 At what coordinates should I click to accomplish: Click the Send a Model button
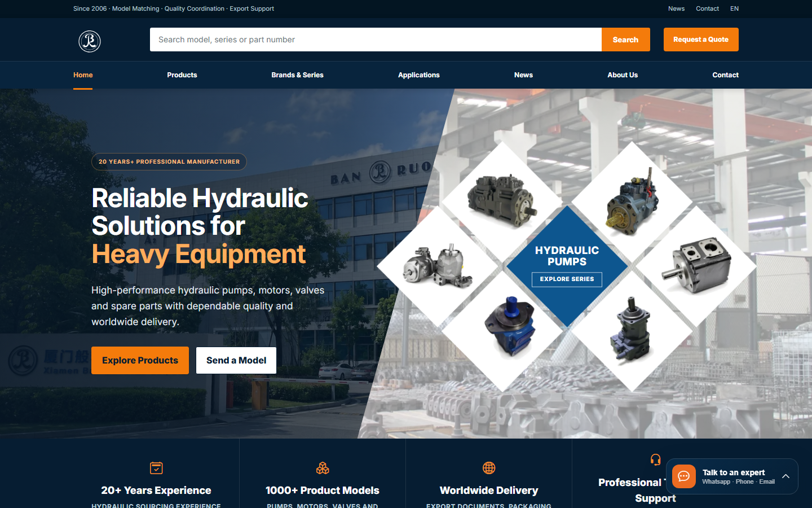236,360
